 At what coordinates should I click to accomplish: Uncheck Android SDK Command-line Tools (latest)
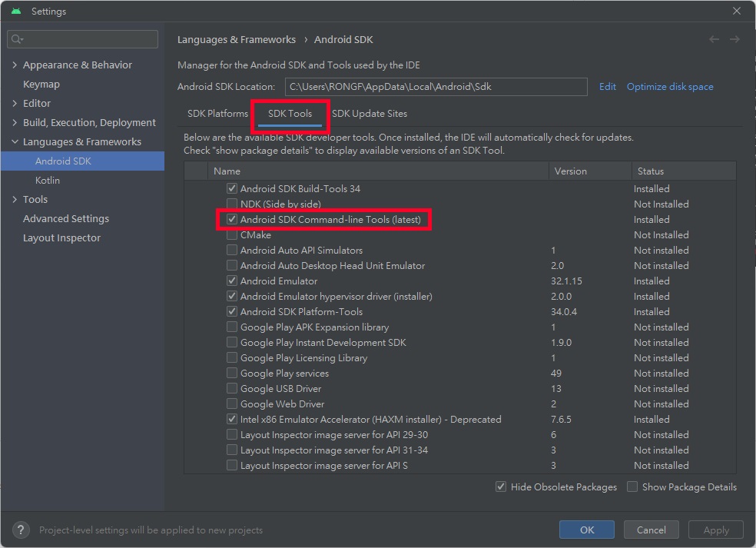[232, 219]
